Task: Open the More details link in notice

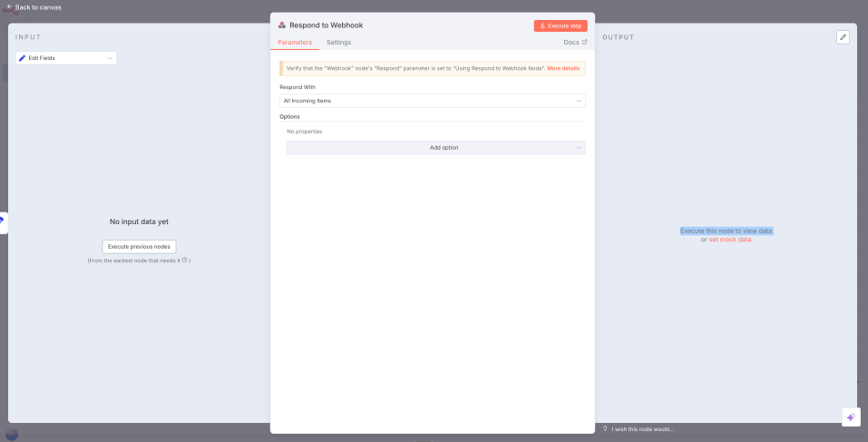Action: (x=563, y=68)
